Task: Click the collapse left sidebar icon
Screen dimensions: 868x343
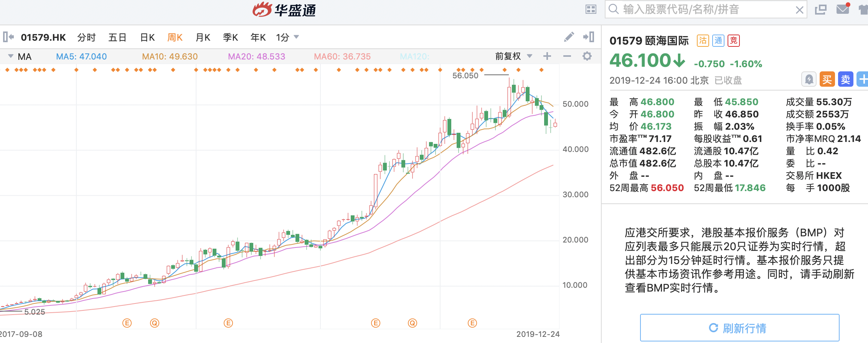Action: click(8, 37)
